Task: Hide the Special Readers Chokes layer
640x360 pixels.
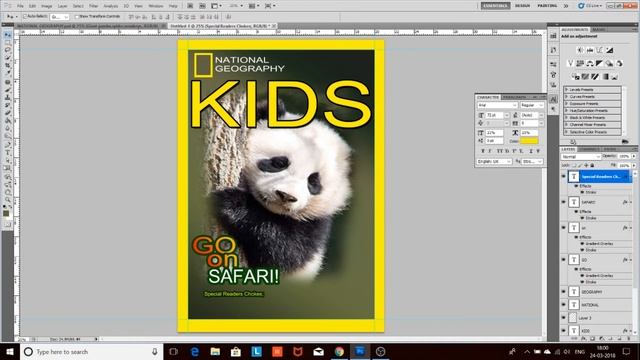Action: tap(564, 176)
